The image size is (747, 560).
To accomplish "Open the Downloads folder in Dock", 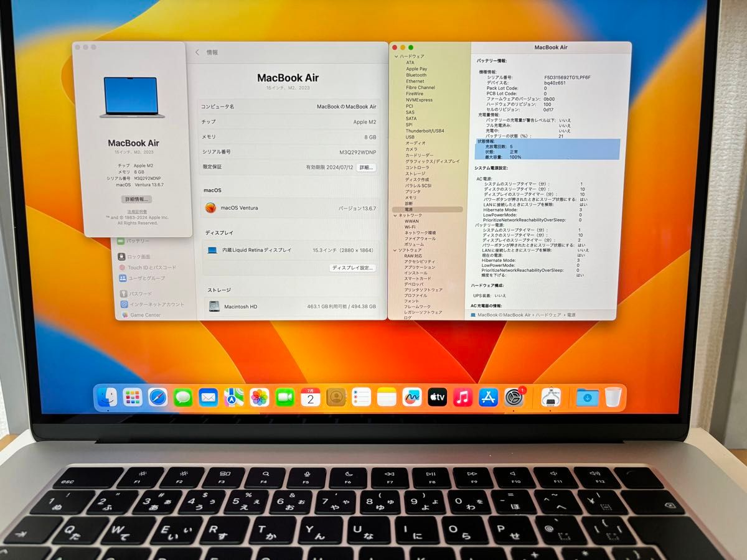I will pyautogui.click(x=587, y=396).
